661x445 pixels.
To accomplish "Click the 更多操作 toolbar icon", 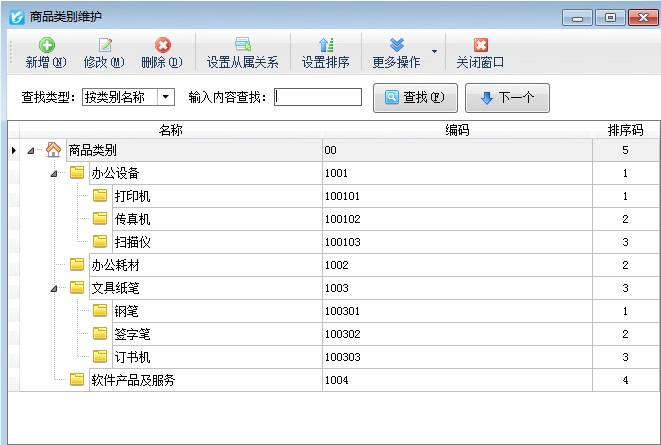I will click(396, 45).
